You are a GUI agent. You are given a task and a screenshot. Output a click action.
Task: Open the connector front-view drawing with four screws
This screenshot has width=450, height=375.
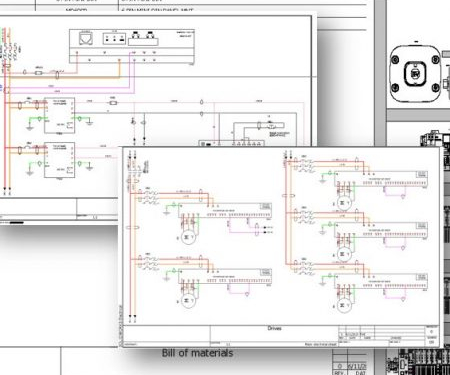416,74
